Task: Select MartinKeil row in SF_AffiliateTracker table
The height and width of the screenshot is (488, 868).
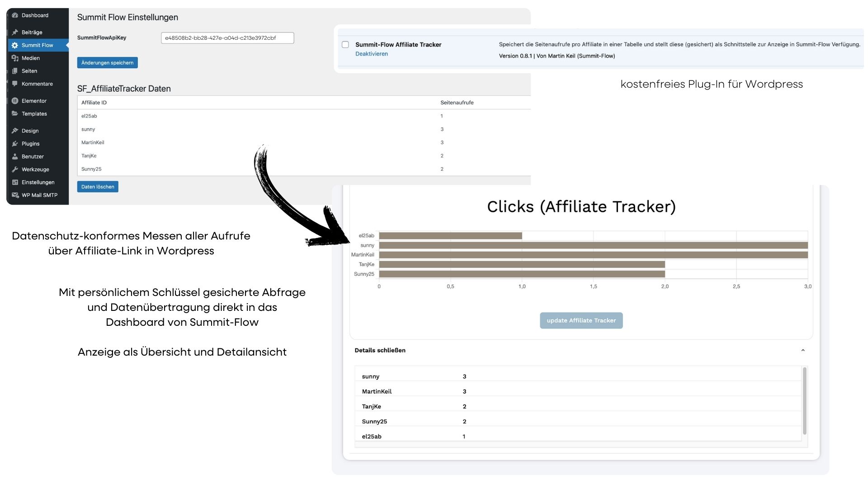Action: tap(304, 142)
